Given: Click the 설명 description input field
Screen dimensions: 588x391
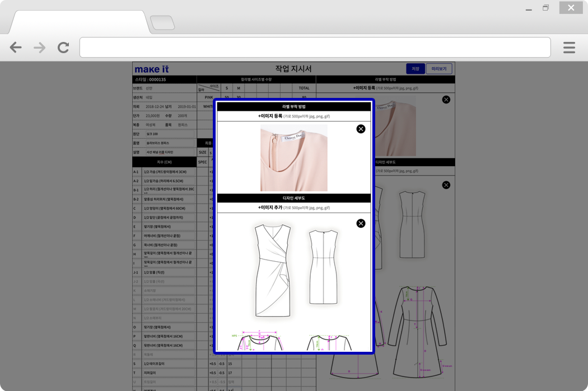Looking at the screenshot, I should pyautogui.click(x=170, y=152).
